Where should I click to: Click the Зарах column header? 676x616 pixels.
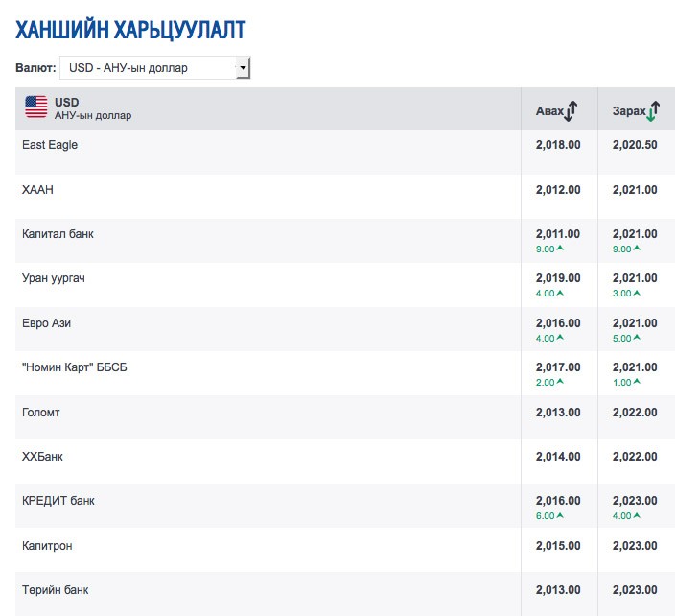628,111
